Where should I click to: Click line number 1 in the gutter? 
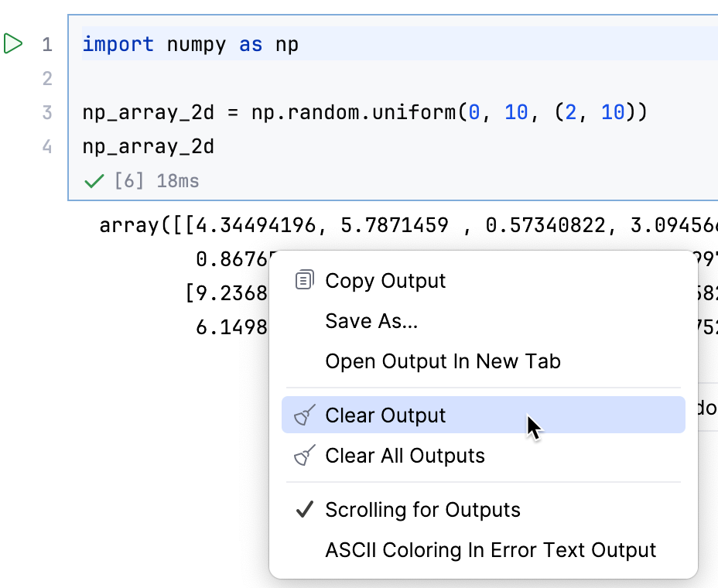click(46, 44)
